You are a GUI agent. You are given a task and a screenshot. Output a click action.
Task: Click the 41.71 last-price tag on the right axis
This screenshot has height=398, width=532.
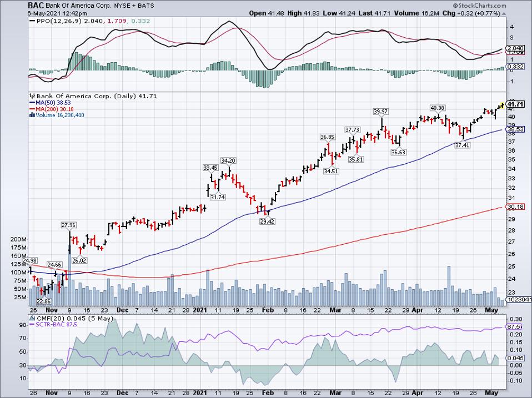tap(515, 104)
